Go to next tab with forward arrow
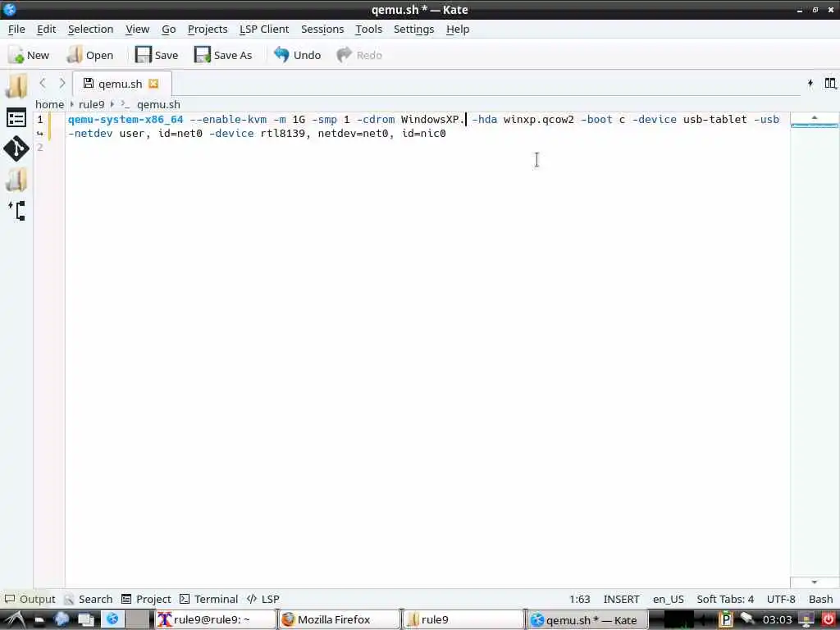The width and height of the screenshot is (840, 630). click(62, 83)
